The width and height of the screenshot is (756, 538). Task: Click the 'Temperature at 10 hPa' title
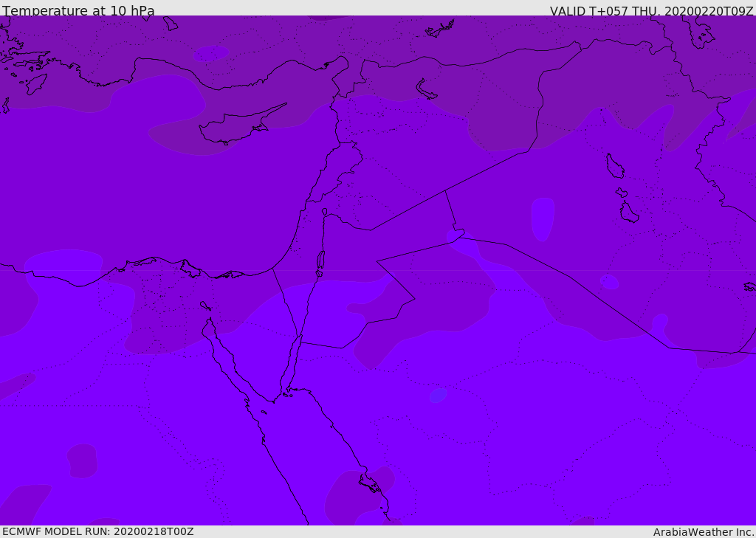[78, 11]
